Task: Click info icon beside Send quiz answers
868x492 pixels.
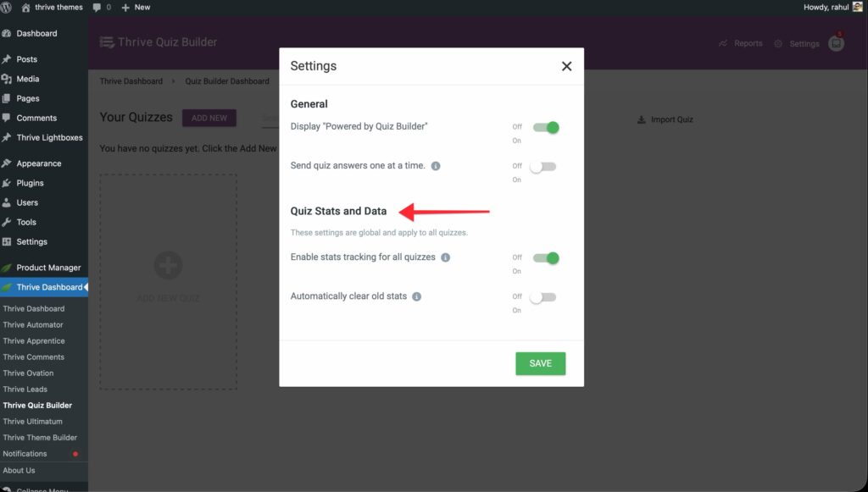Action: click(x=436, y=166)
